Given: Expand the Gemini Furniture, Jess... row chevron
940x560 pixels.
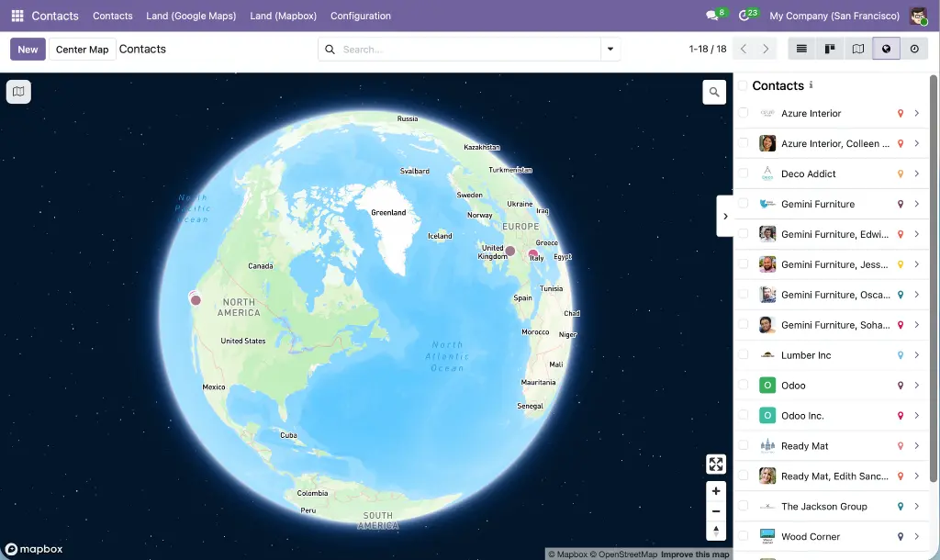Looking at the screenshot, I should tap(917, 264).
